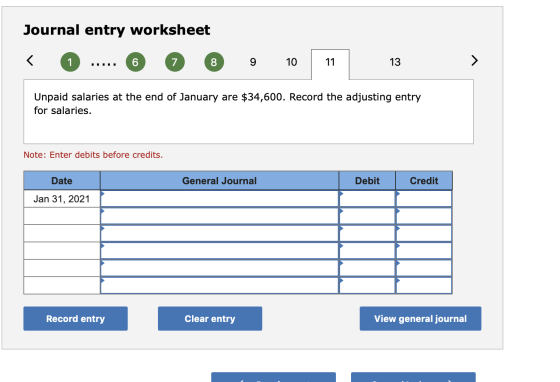The height and width of the screenshot is (382, 560).
Task: Click the unpaid salaries $34,600 instruction text
Action: coord(227,104)
